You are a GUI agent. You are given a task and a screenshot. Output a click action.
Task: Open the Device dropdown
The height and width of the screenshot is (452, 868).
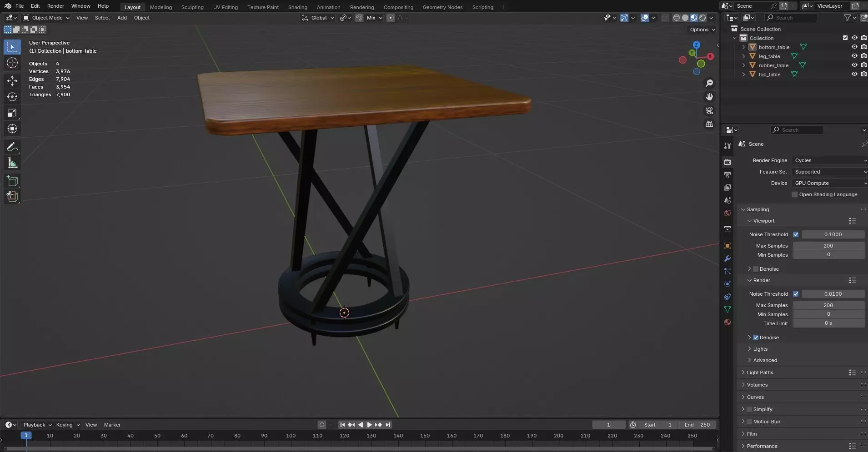[829, 183]
